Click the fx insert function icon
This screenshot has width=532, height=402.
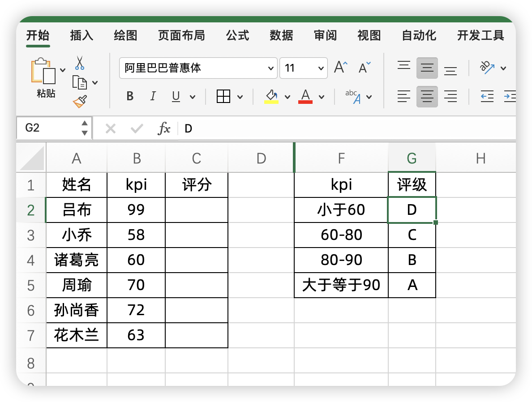pos(164,128)
